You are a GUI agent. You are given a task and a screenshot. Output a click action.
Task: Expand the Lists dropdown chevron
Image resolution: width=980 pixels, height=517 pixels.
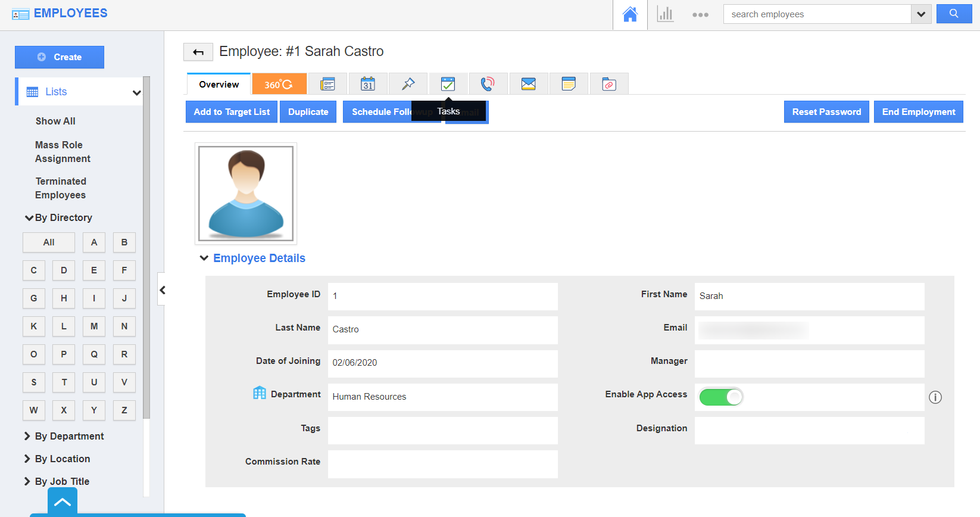137,92
